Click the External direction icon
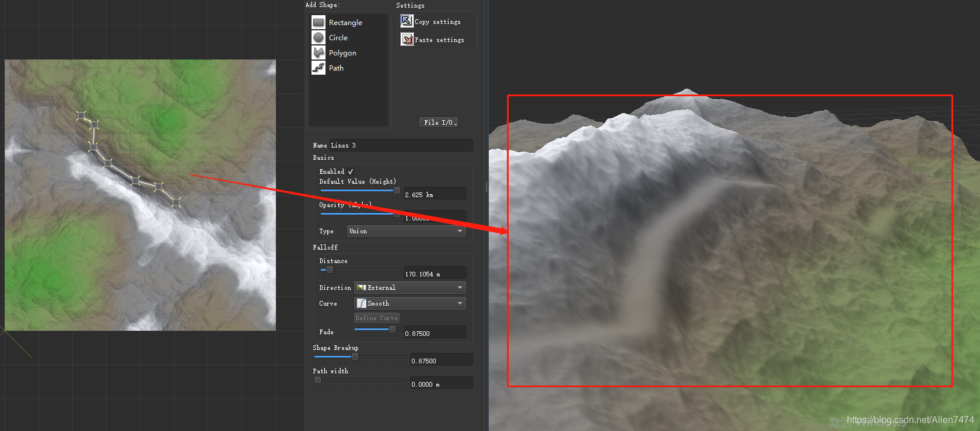This screenshot has height=431, width=980. pos(362,288)
